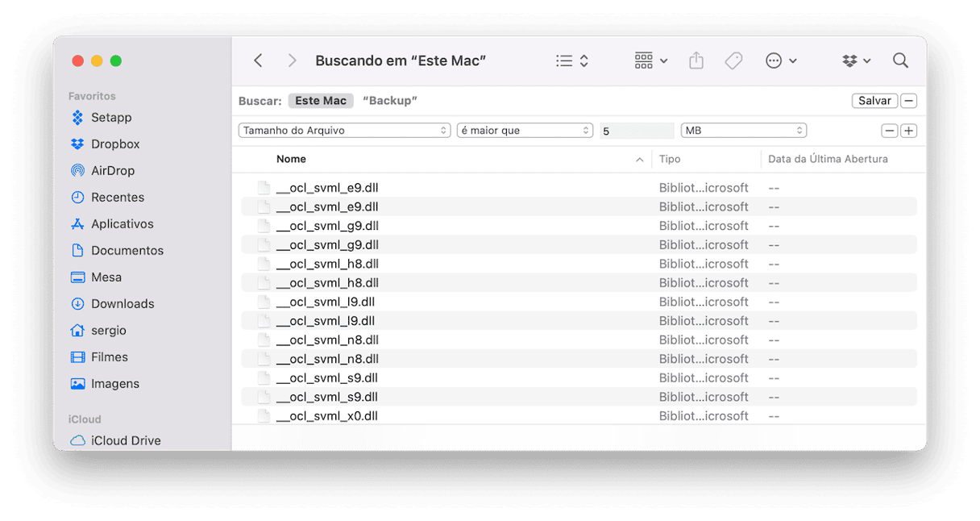The image size is (980, 521).
Task: Open Setapp from Favoritos sidebar
Action: 110,118
